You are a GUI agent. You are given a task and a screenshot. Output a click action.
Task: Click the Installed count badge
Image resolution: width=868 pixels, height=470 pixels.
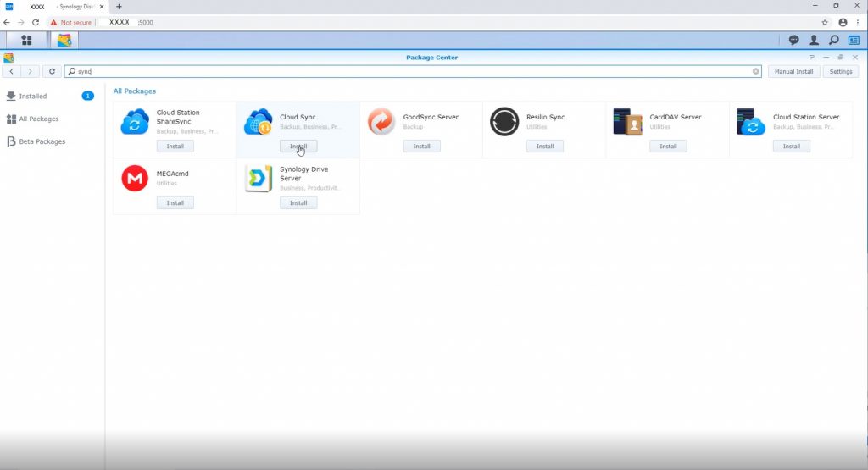[87, 97]
